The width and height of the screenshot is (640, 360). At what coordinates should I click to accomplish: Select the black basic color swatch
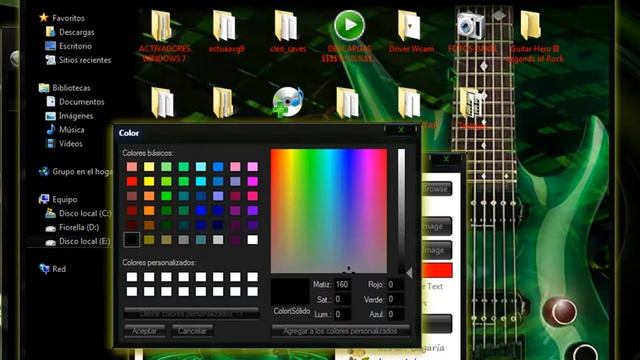131,240
